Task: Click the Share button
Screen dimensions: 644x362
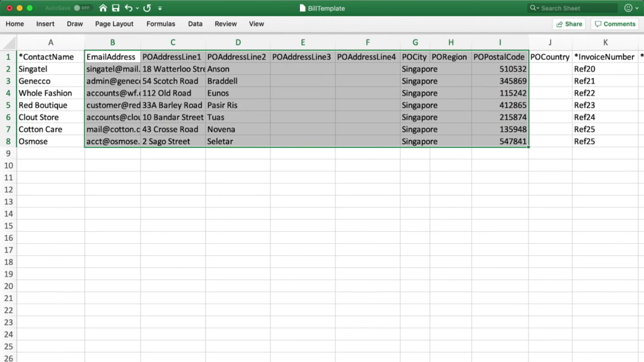Action: pos(569,23)
